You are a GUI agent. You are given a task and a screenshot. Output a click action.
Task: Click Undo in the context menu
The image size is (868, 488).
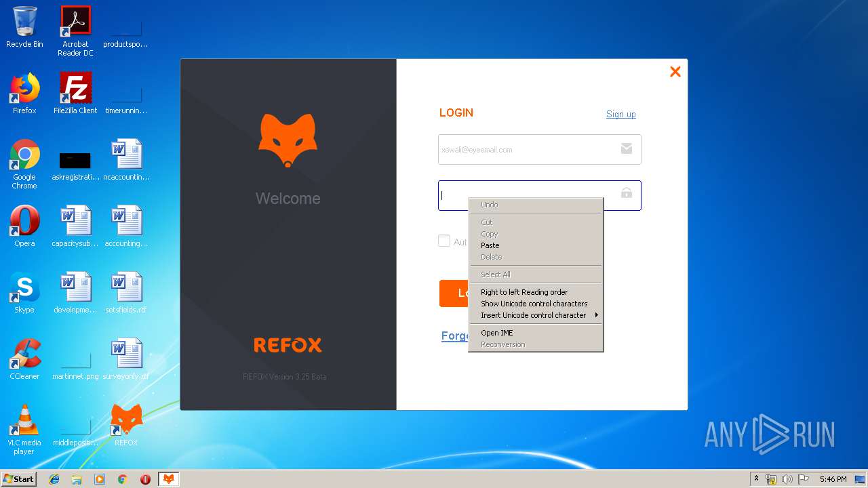click(536, 205)
